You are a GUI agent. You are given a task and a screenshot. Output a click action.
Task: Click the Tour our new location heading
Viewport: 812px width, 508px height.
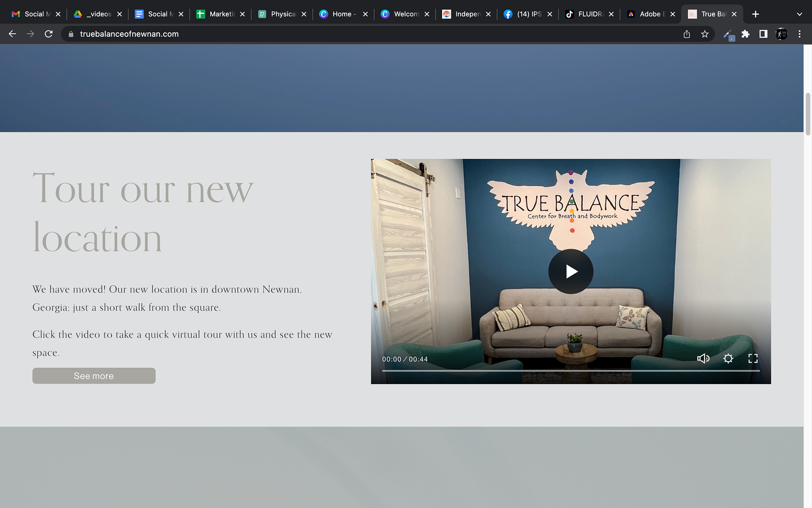click(143, 213)
